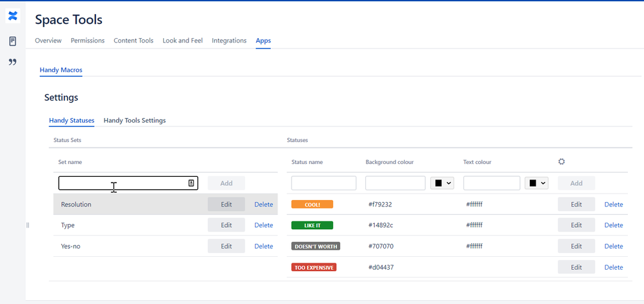
Task: Delete the Yes-no status set
Action: click(264, 246)
